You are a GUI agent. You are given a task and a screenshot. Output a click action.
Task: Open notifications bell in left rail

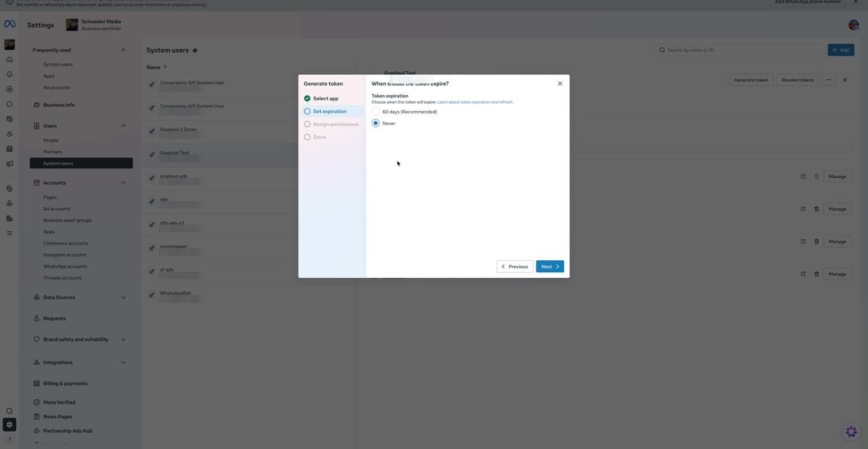pyautogui.click(x=9, y=74)
